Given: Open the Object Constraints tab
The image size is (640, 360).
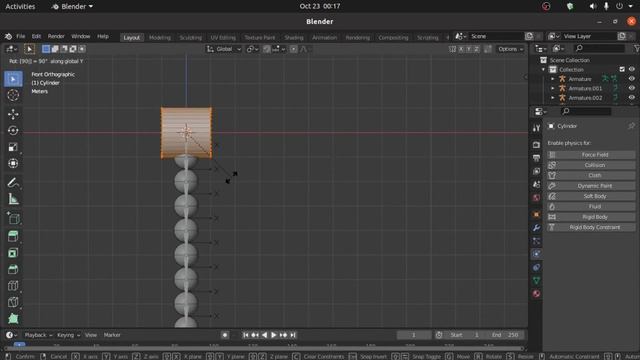Looking at the screenshot, I should point(536,267).
